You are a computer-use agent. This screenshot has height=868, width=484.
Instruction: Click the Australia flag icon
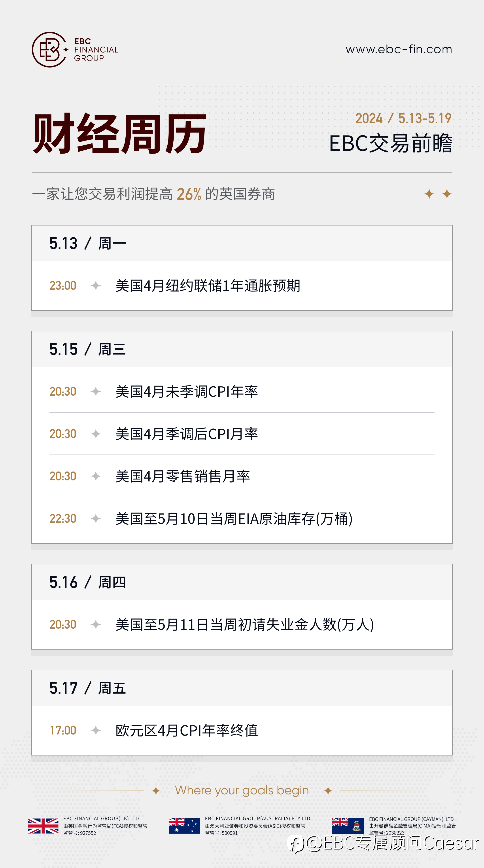[x=184, y=826]
